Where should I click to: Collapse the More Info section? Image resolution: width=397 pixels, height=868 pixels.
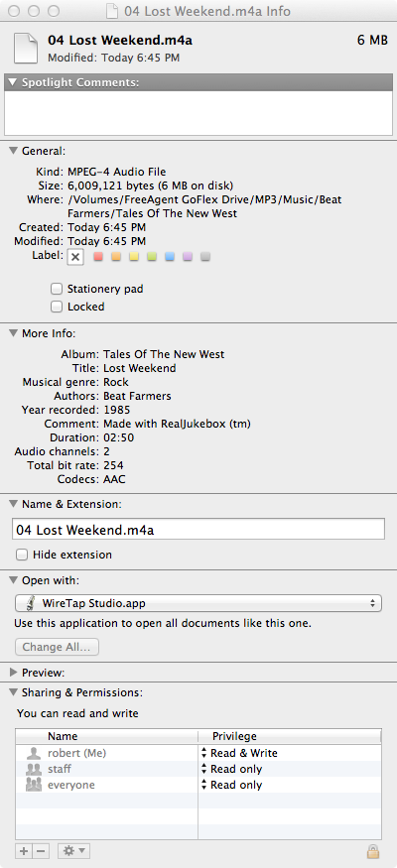click(14, 333)
